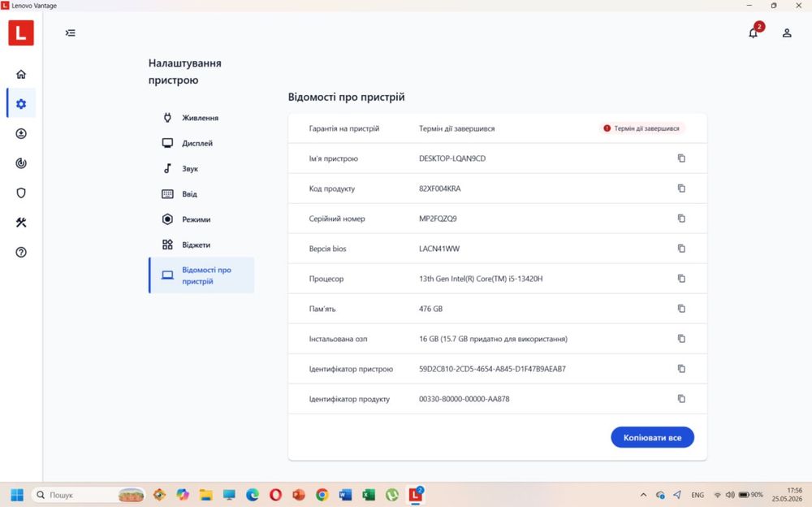Open the tools hammer and wrench icon in the sidebar
Viewport: 812px width, 507px height.
21,223
